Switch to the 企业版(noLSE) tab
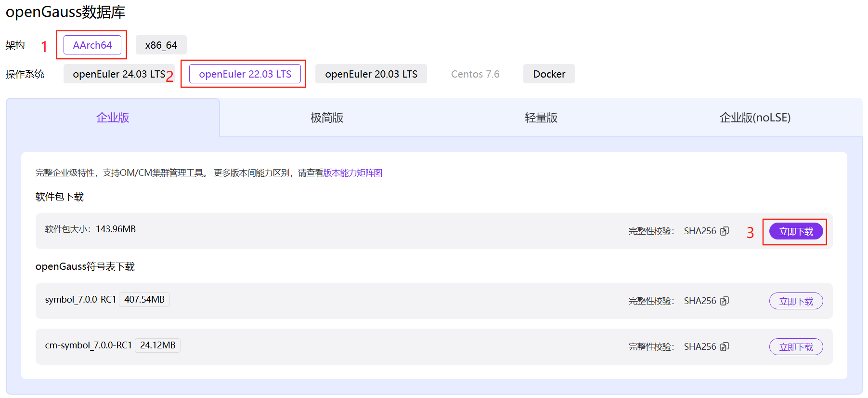This screenshot has height=398, width=868. point(755,118)
